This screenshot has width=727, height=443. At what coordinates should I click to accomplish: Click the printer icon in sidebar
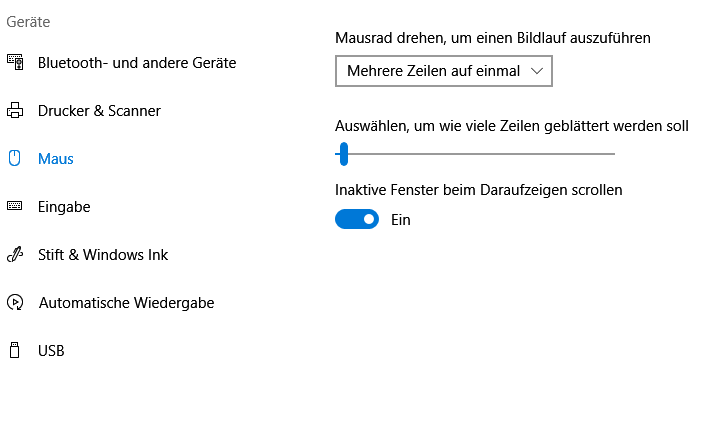15,110
